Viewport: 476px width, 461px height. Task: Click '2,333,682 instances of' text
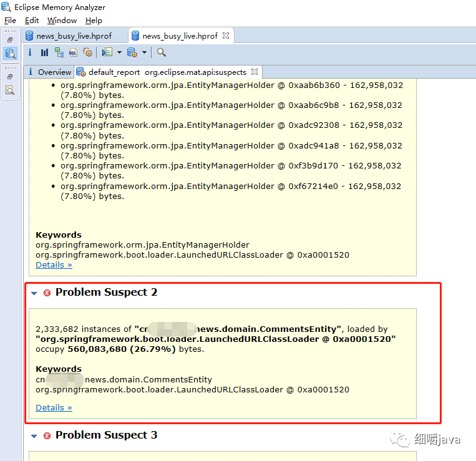pyautogui.click(x=84, y=329)
